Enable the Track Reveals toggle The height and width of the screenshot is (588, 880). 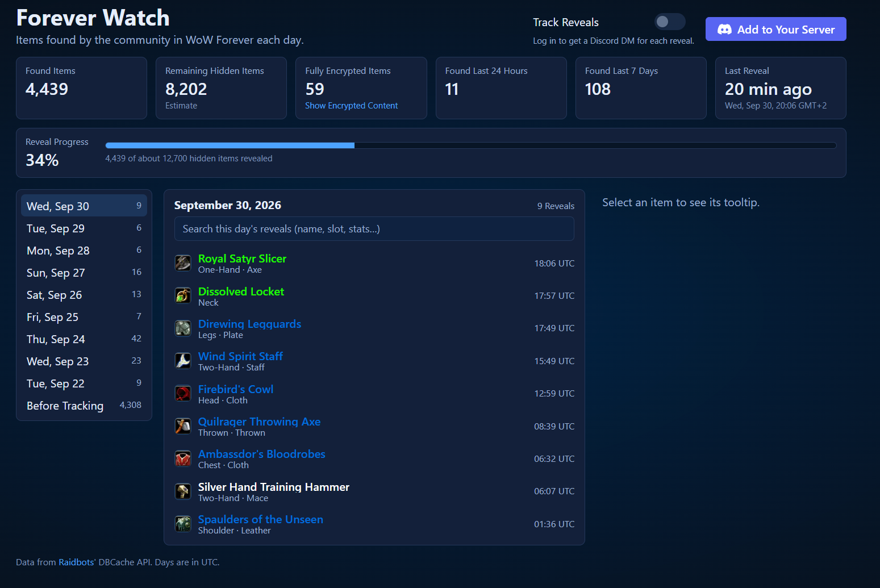click(x=670, y=22)
